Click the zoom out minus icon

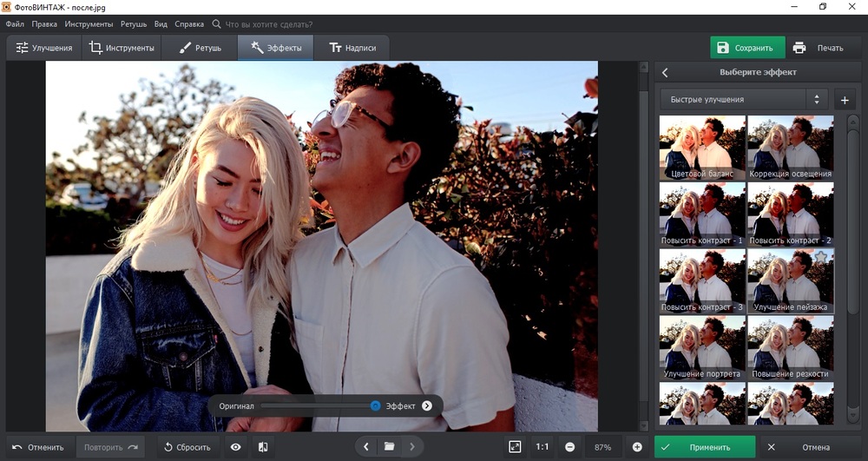(569, 447)
